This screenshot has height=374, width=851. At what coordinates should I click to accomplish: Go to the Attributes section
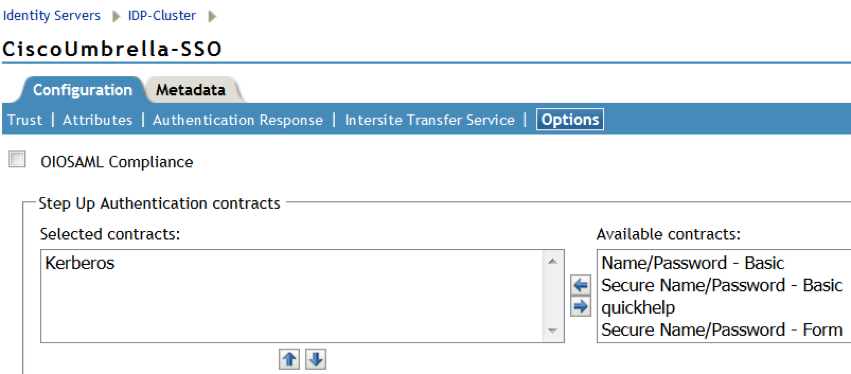97,120
